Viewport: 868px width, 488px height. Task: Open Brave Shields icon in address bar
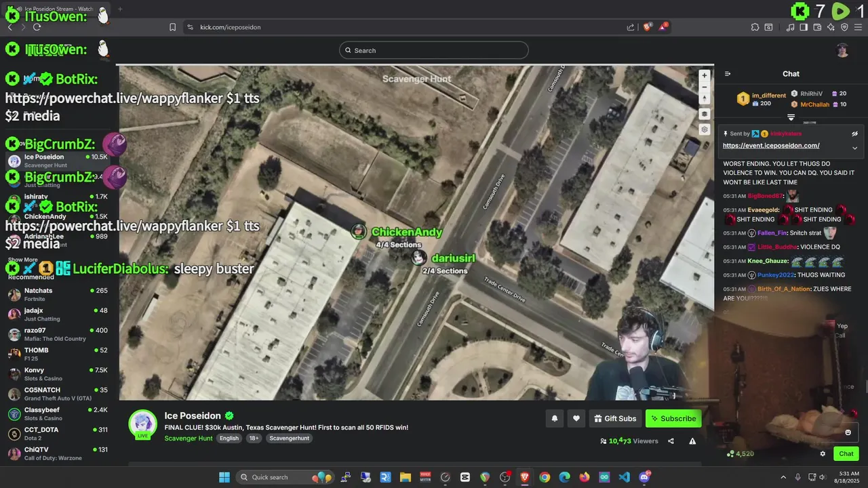(x=648, y=27)
